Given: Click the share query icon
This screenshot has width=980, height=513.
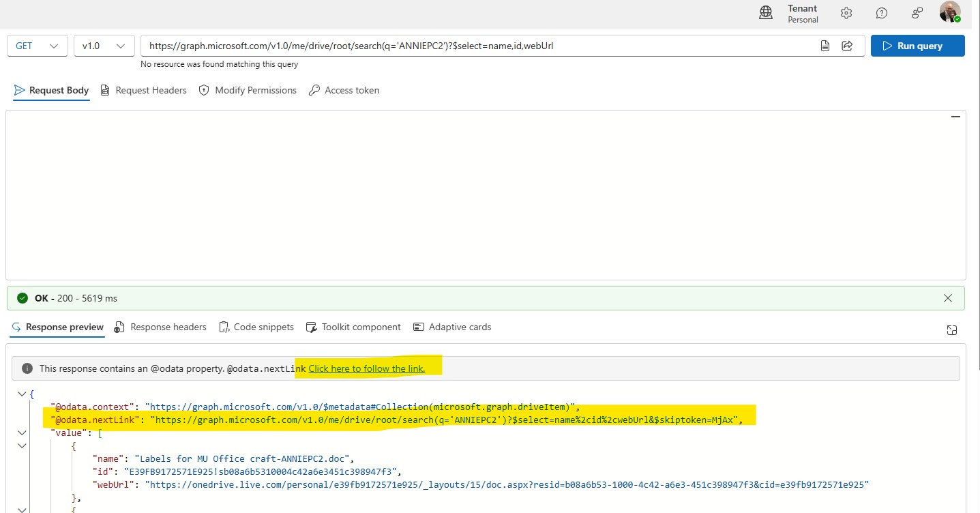Looking at the screenshot, I should pos(848,46).
